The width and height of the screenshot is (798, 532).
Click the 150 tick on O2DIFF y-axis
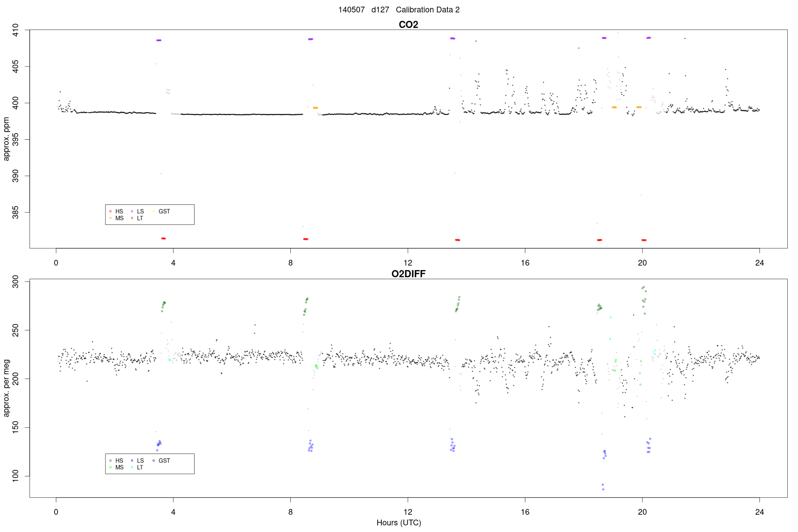pos(16,428)
